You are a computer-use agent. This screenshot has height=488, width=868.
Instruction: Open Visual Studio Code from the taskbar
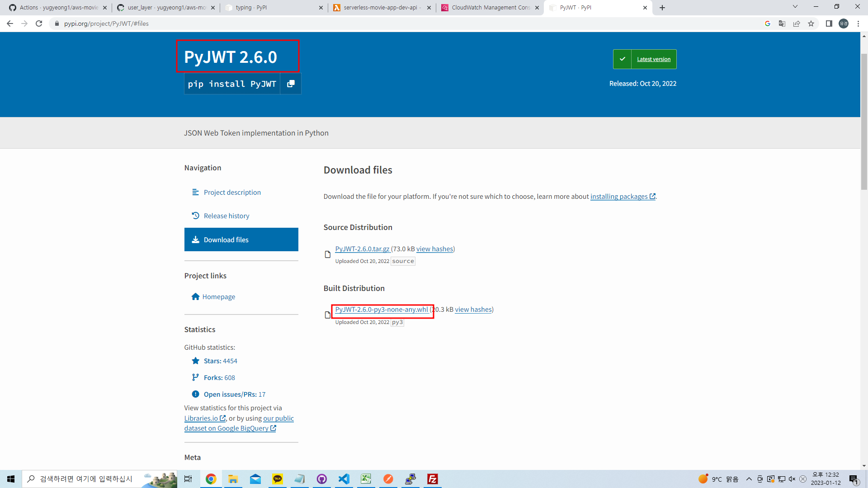(x=344, y=479)
